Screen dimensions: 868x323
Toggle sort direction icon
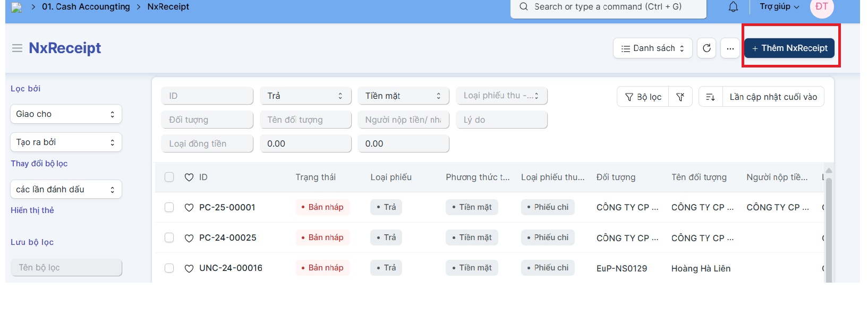pos(710,97)
